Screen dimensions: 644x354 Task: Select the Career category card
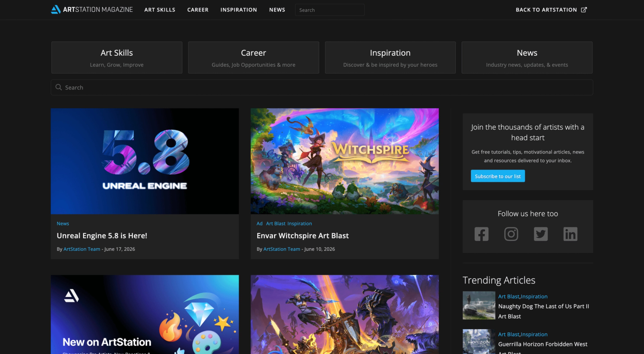point(253,58)
